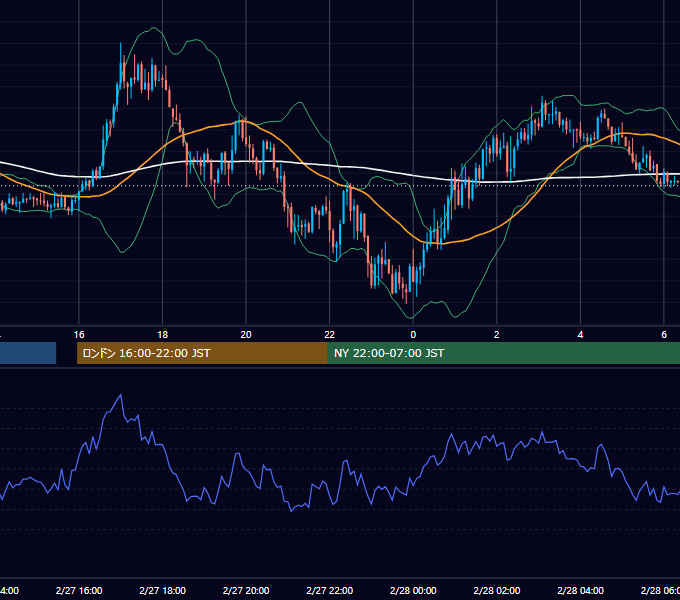Click the blue session bar before London

(x=28, y=353)
